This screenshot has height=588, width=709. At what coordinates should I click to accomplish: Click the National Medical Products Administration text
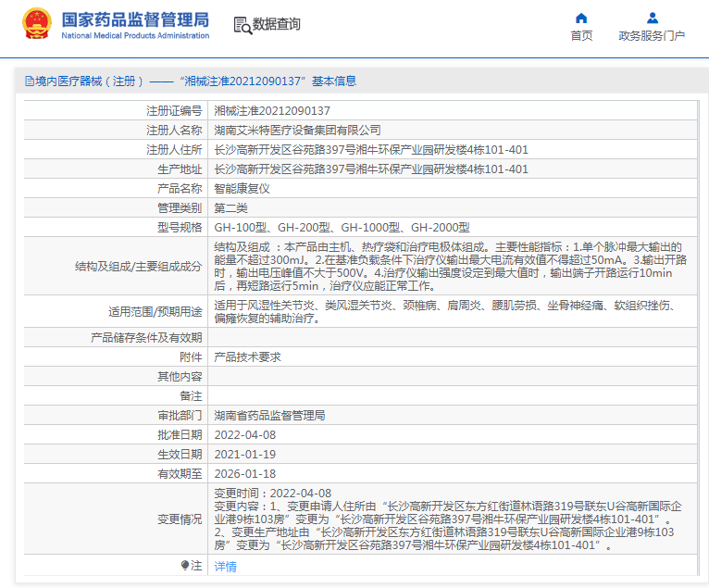coord(135,36)
